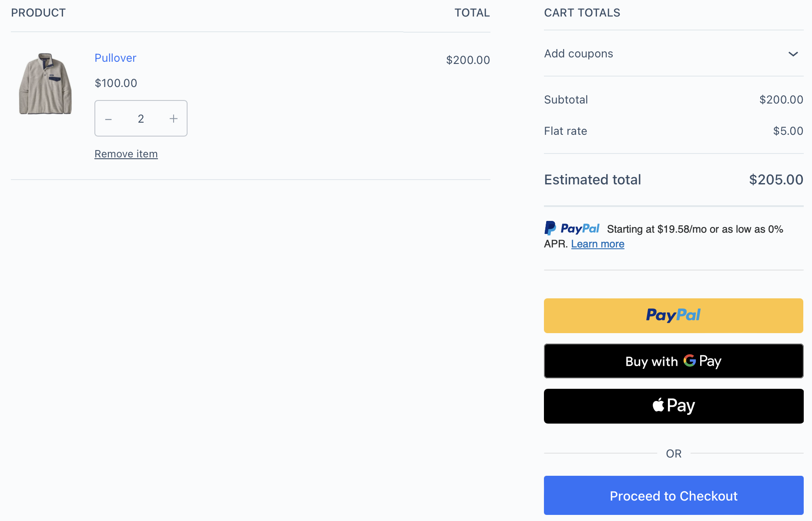Decrease Pullover quantity with minus button
The width and height of the screenshot is (812, 521).
coord(108,118)
